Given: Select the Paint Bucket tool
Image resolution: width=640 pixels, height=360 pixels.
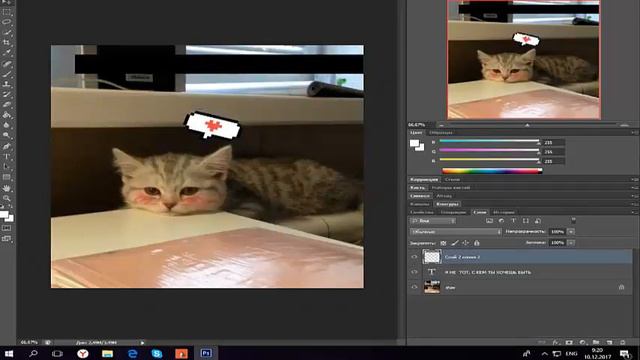Looking at the screenshot, I should tap(7, 115).
